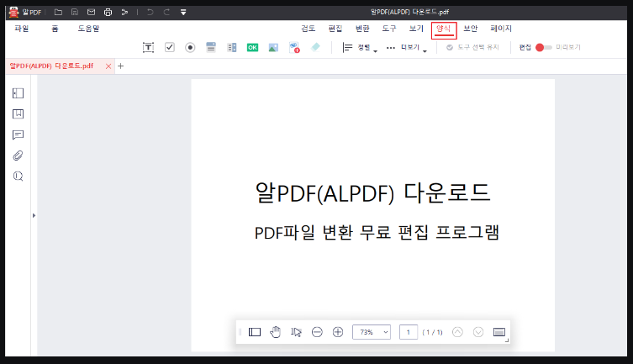Toggle 도구 선택 유지 option

click(x=472, y=48)
